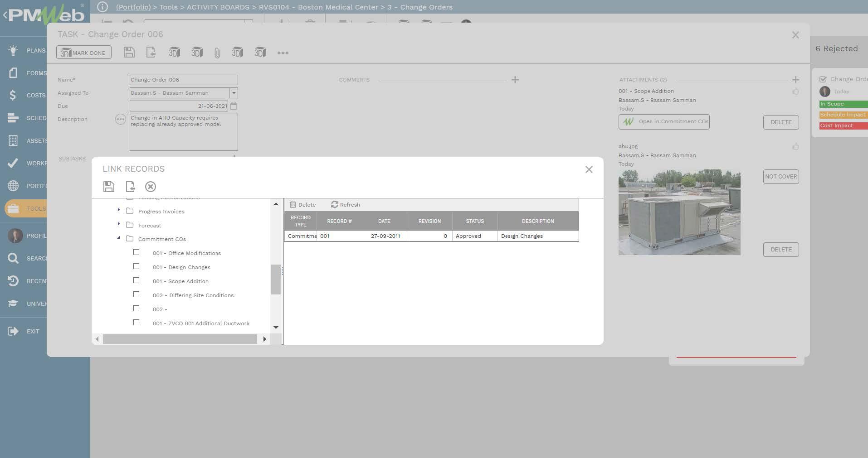The image size is (868, 458).
Task: Sort by the Record # column header
Action: 339,221
